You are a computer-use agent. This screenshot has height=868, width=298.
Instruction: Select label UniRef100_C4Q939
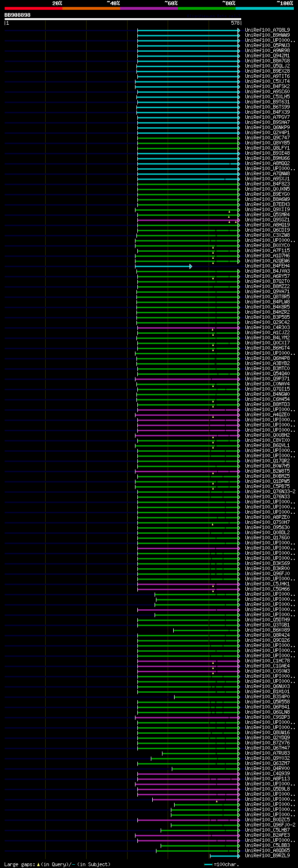pos(267,773)
